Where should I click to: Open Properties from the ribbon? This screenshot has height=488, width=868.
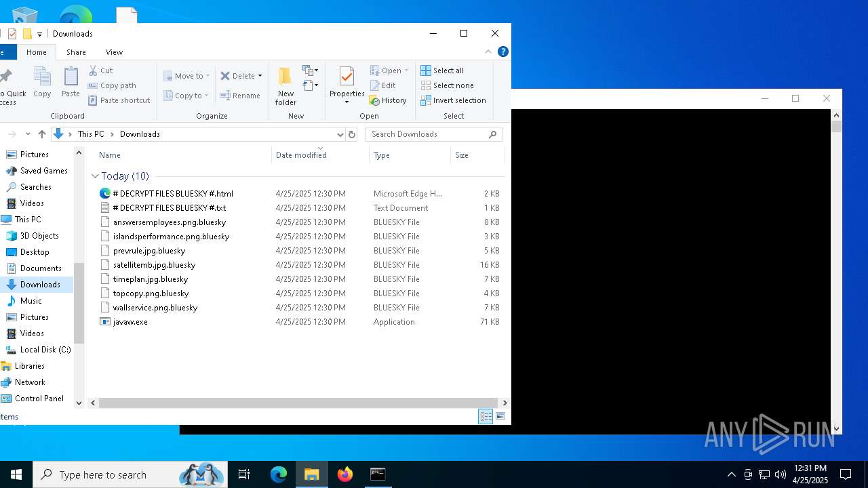click(347, 86)
